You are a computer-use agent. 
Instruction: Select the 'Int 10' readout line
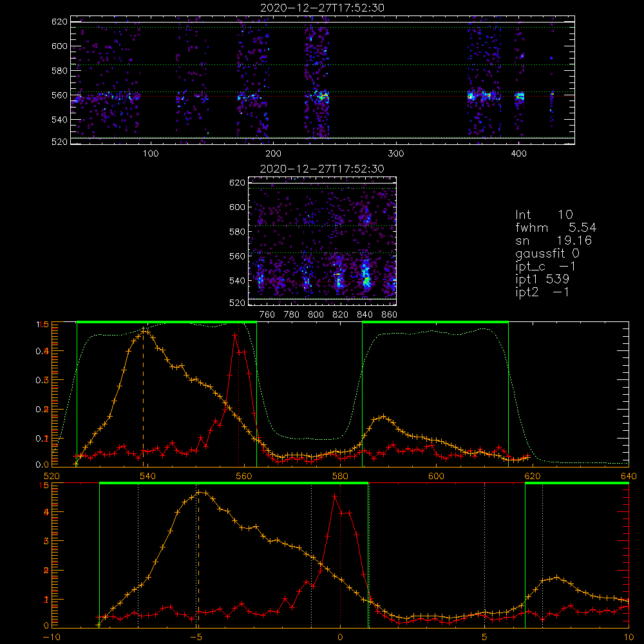click(544, 214)
